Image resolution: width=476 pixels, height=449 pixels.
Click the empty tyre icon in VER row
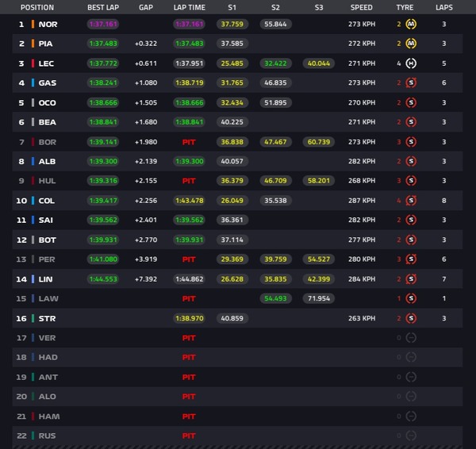pyautogui.click(x=411, y=338)
